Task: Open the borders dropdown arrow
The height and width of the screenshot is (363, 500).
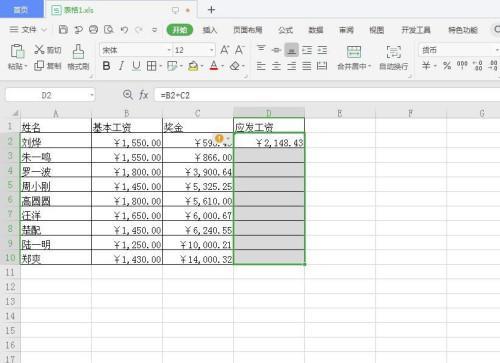Action: [161, 66]
